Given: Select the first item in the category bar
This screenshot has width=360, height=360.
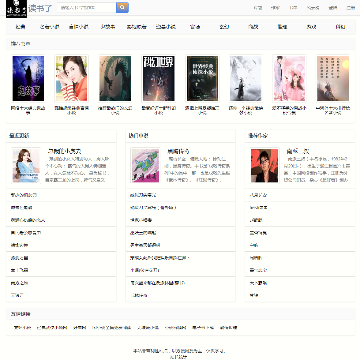Looking at the screenshot, I should click(20, 27).
